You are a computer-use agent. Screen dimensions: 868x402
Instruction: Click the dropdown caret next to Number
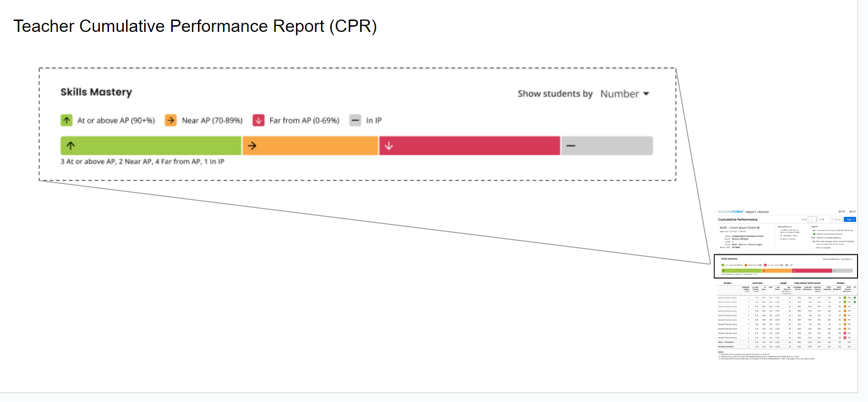coord(646,94)
